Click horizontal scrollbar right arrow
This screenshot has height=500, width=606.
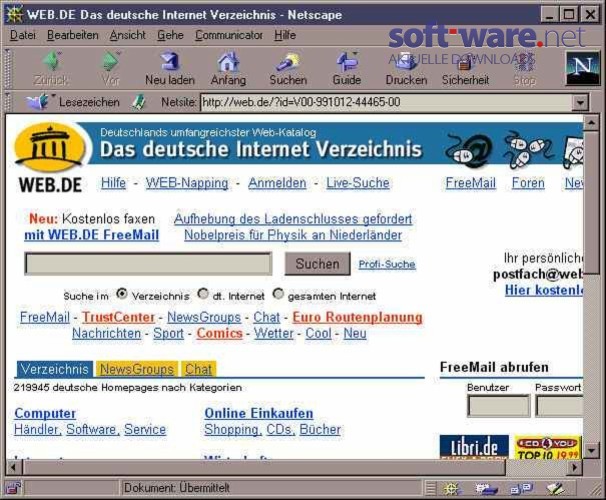pyautogui.click(x=574, y=467)
